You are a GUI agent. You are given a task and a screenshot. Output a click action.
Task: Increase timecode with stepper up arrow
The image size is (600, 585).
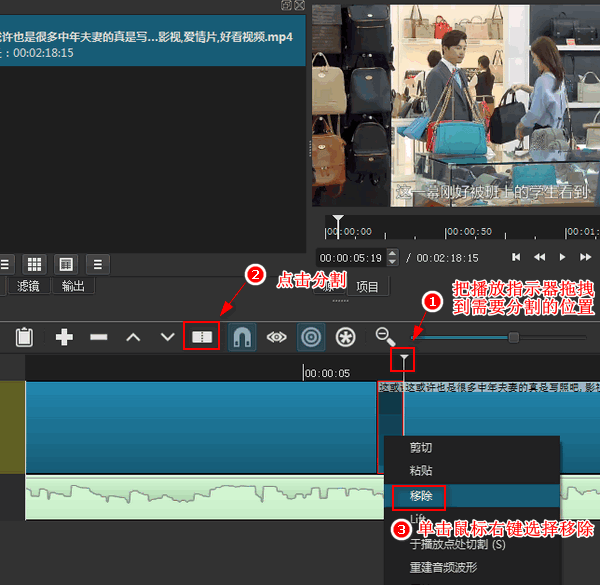pos(392,253)
